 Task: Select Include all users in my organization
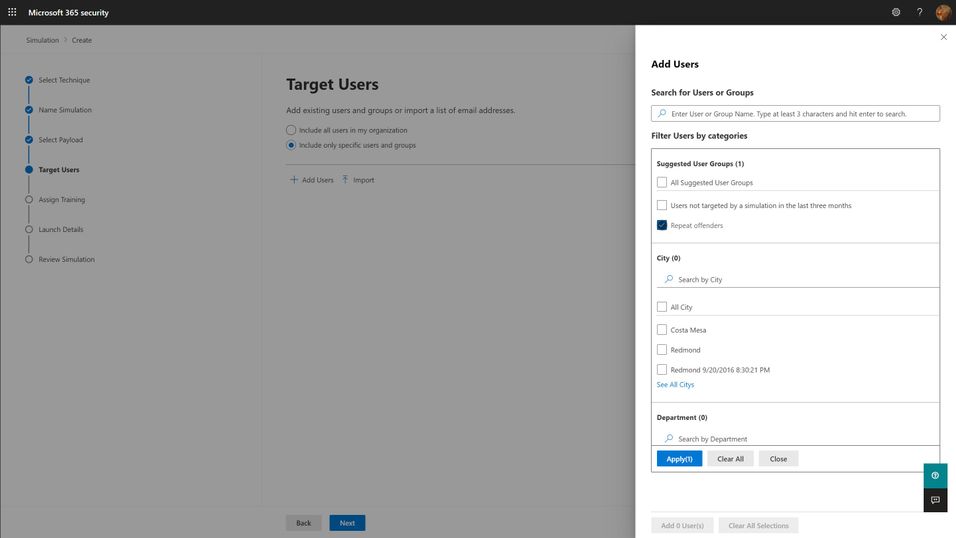coord(291,130)
